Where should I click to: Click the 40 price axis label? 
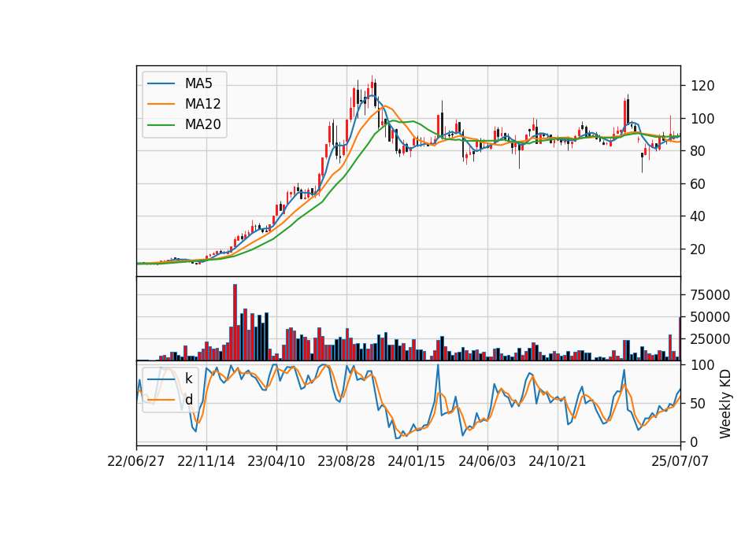(x=699, y=217)
